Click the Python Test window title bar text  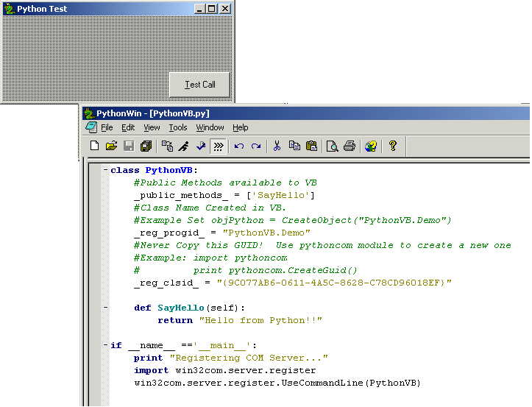point(42,9)
